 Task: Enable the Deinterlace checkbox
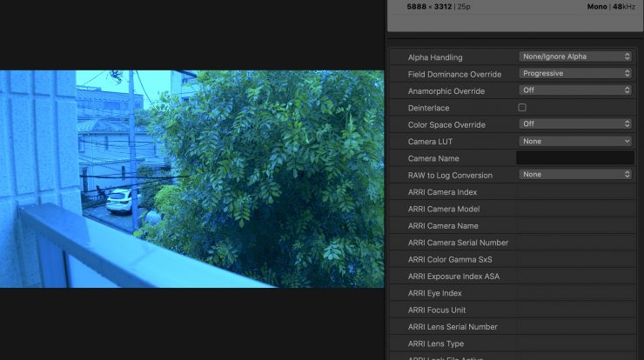[522, 108]
